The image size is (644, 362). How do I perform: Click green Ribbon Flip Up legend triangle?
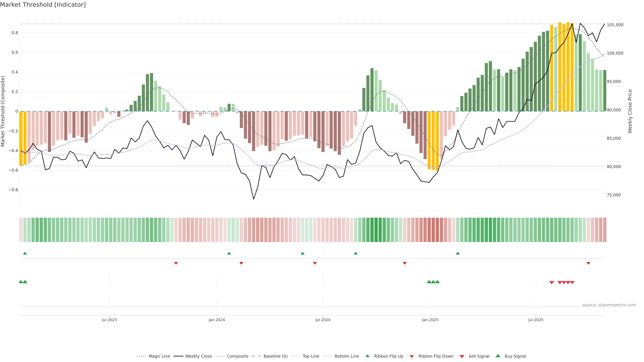(x=367, y=356)
